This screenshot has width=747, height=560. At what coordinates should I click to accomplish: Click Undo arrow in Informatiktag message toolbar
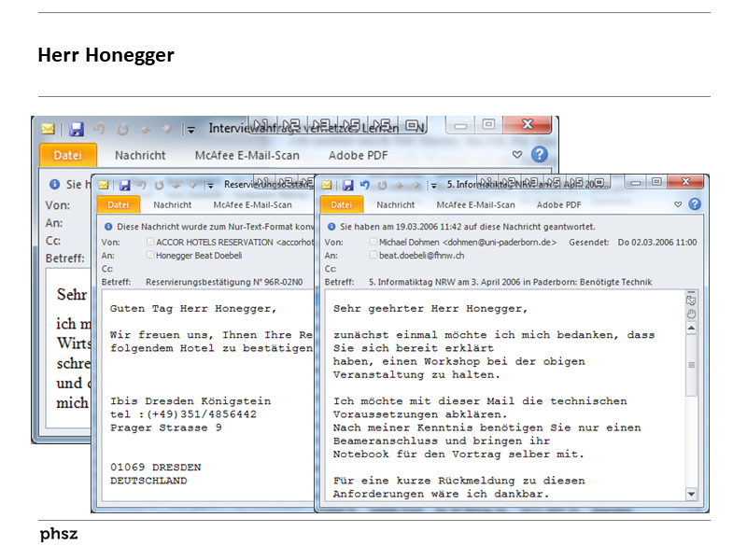point(365,185)
